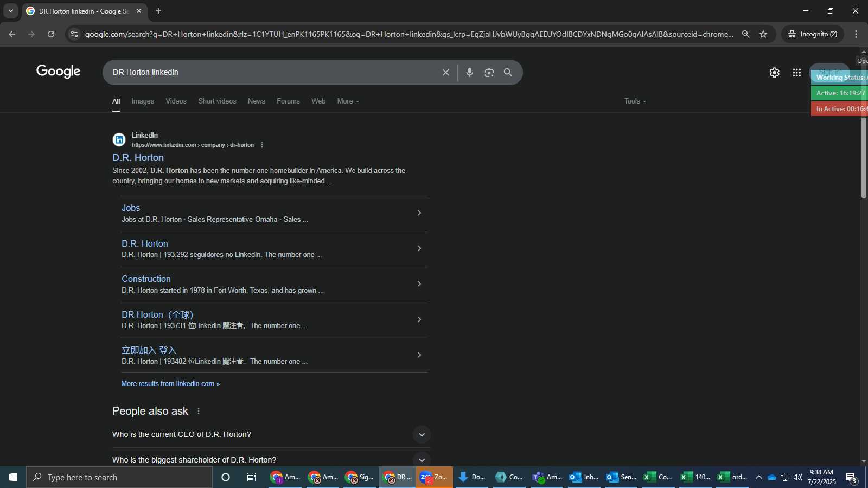
Task: Start voice search with microphone
Action: coord(470,72)
